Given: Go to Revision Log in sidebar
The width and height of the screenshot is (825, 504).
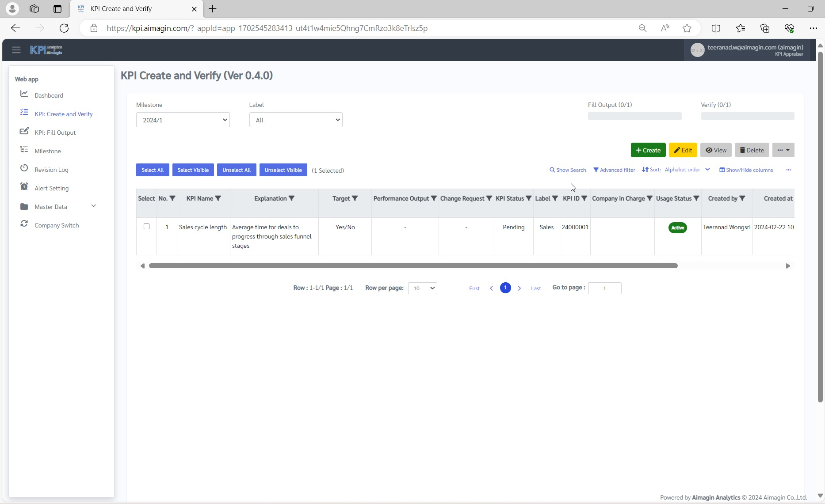Looking at the screenshot, I should [51, 170].
